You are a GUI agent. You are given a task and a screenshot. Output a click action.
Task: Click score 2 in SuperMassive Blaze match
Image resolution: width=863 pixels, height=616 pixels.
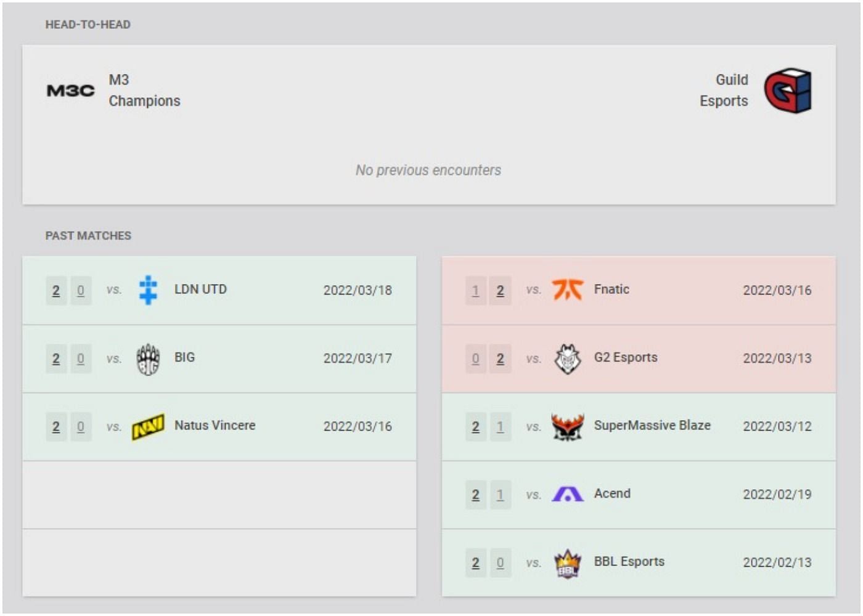tap(475, 427)
